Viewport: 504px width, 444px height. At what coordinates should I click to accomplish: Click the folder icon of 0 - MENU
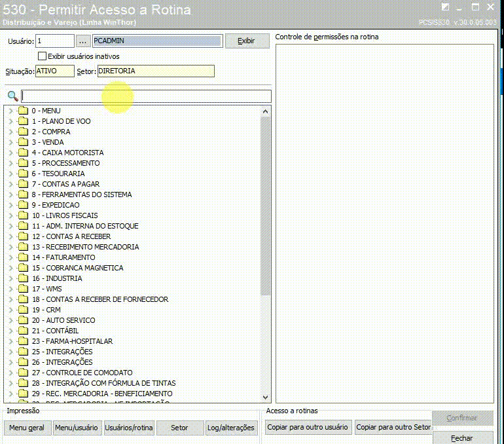(x=23, y=111)
